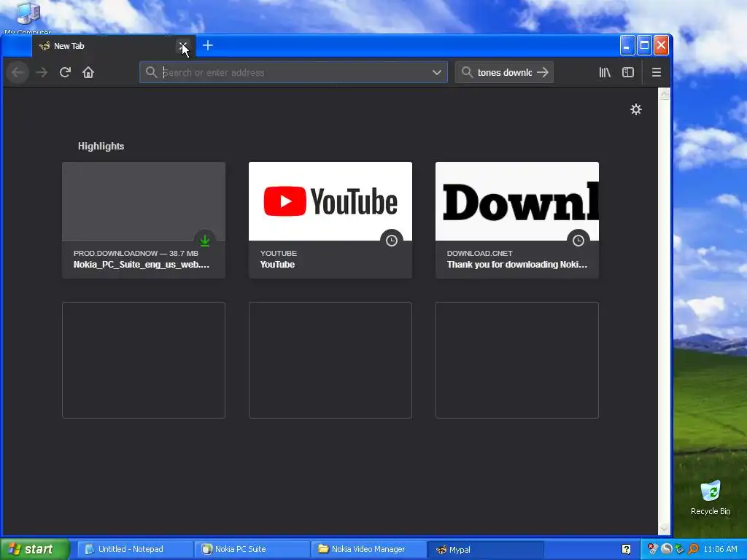Click Nokia_PC_Suite_eng_us_web file name

[x=142, y=265]
